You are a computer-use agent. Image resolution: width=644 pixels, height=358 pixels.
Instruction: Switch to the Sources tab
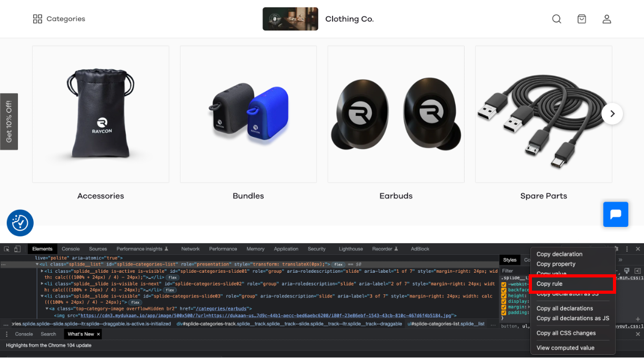98,249
